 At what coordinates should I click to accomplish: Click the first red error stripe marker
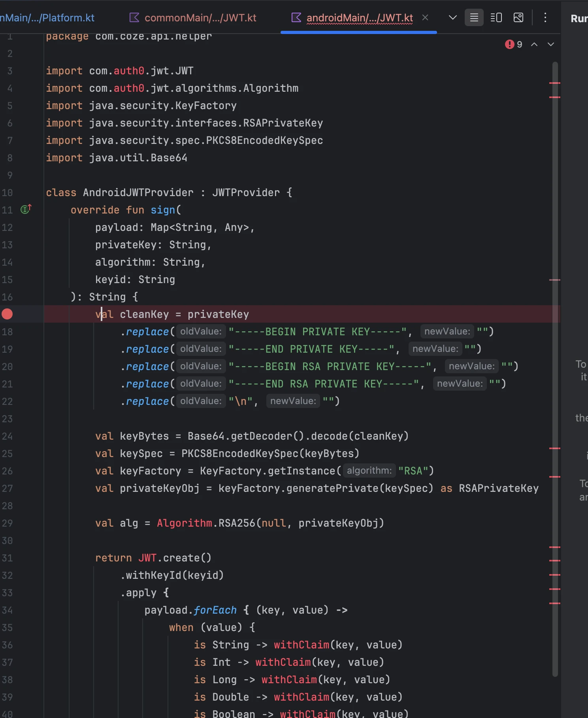(x=555, y=83)
